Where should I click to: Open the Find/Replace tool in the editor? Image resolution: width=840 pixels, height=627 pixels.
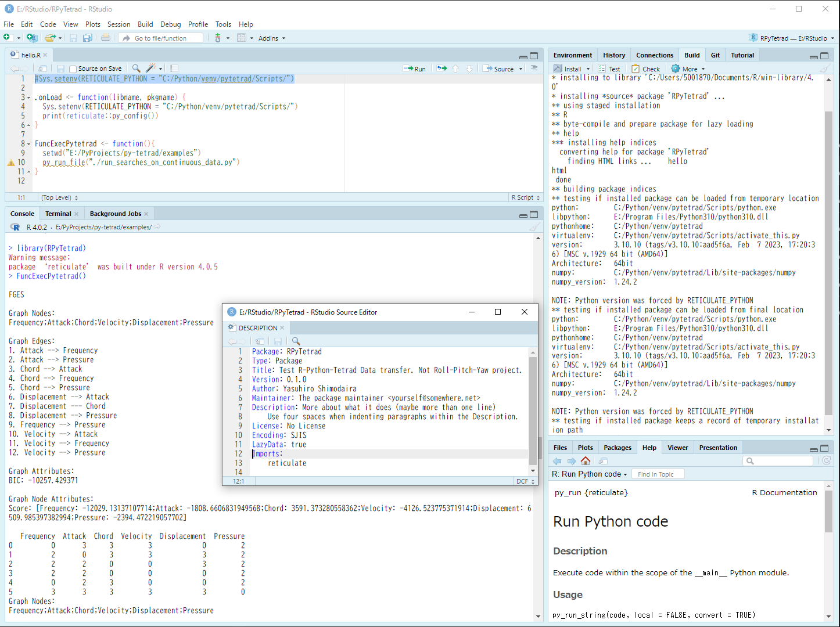135,68
